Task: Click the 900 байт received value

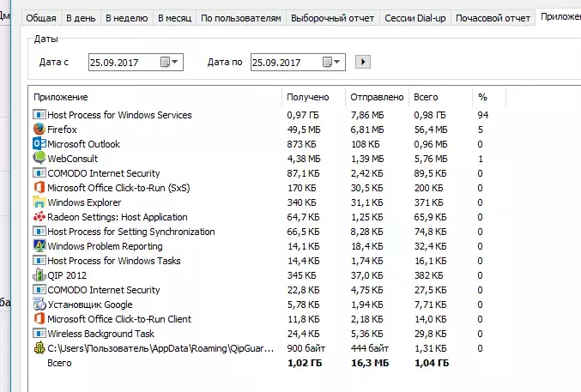Action: click(306, 348)
